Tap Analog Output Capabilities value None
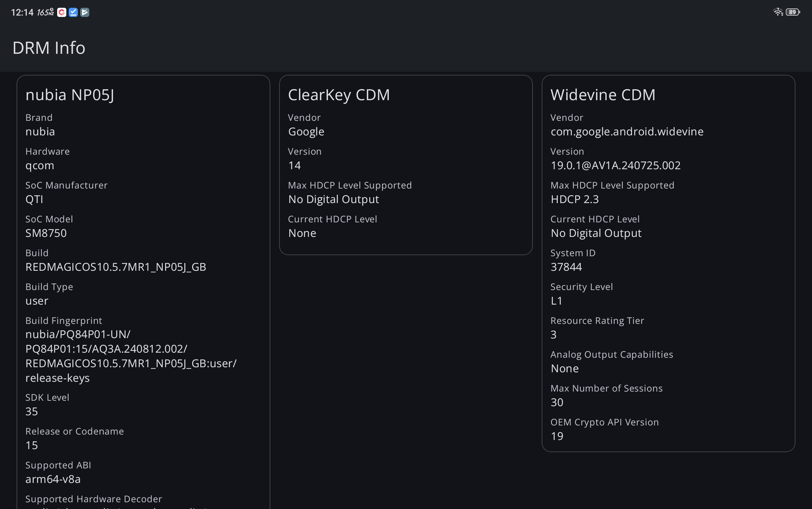 [x=565, y=369]
